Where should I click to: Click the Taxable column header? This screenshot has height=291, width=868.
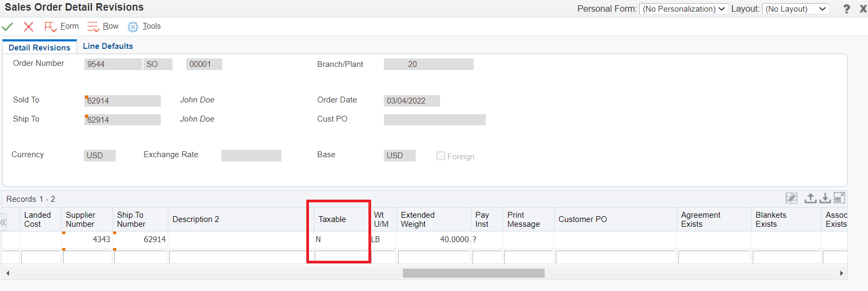pyautogui.click(x=341, y=219)
